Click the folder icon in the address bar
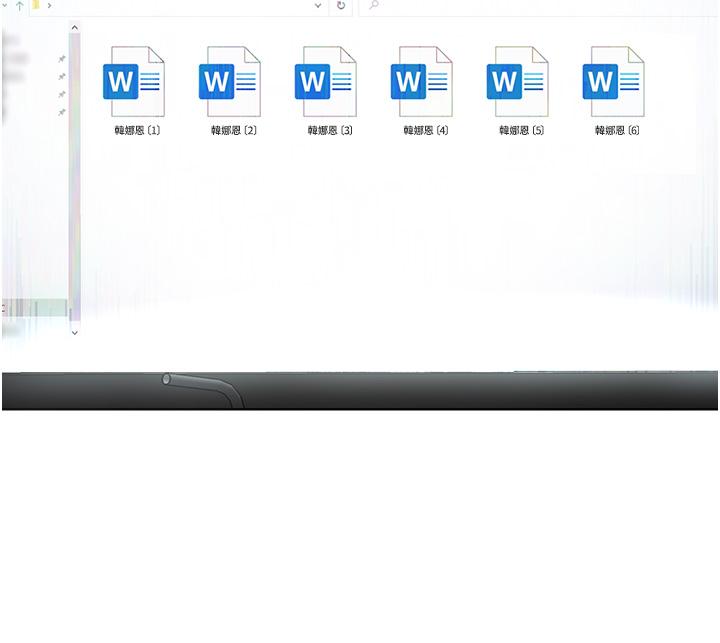The image size is (720, 643). 36,5
